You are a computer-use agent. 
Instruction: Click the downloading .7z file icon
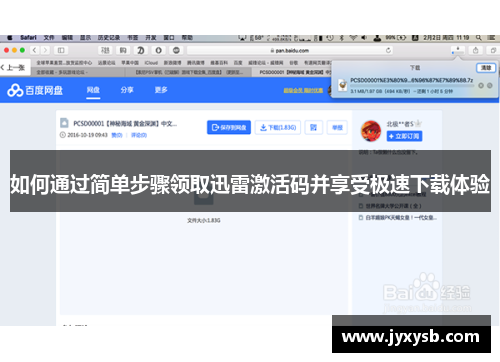pyautogui.click(x=343, y=85)
